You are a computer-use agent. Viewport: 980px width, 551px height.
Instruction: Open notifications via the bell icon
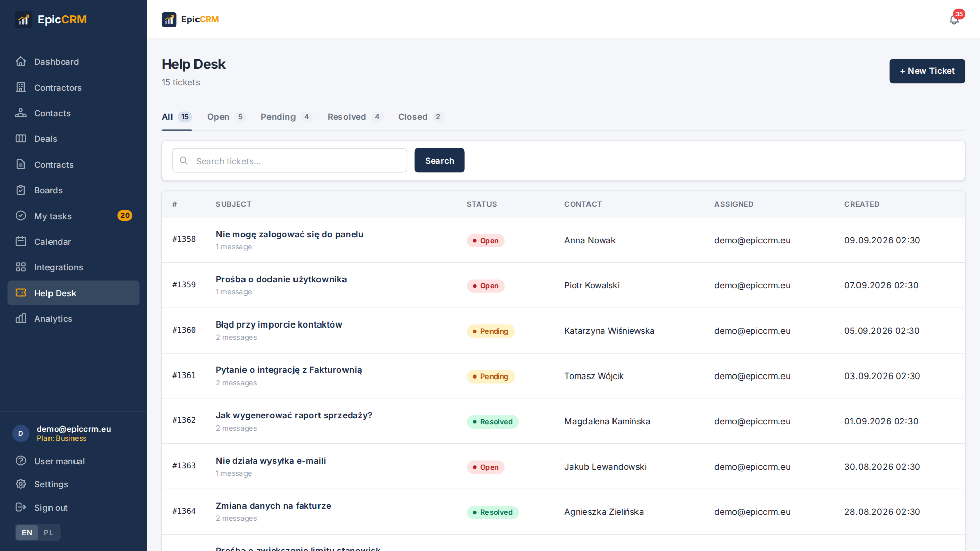pos(954,20)
